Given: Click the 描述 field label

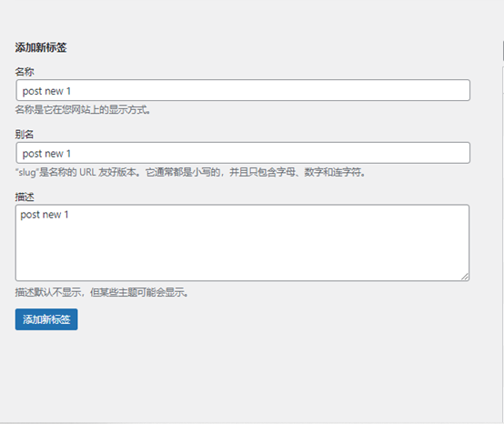Looking at the screenshot, I should point(25,197).
